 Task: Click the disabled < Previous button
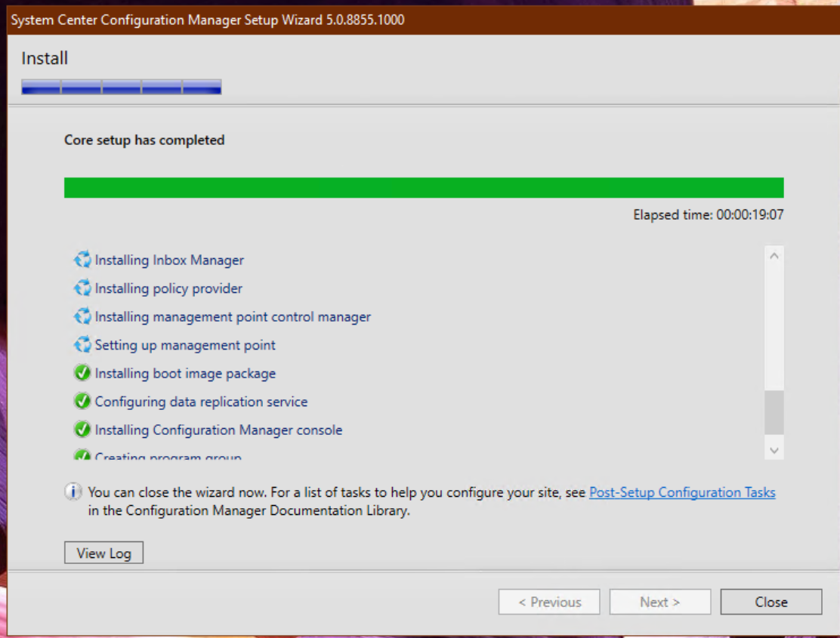[549, 603]
